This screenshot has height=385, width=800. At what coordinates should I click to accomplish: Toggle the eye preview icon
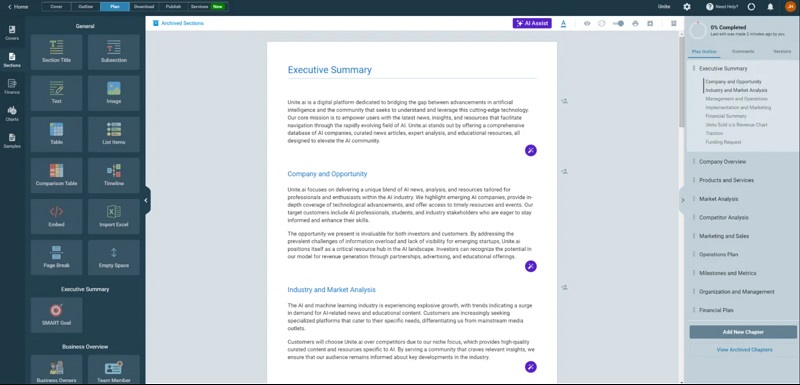click(x=587, y=23)
